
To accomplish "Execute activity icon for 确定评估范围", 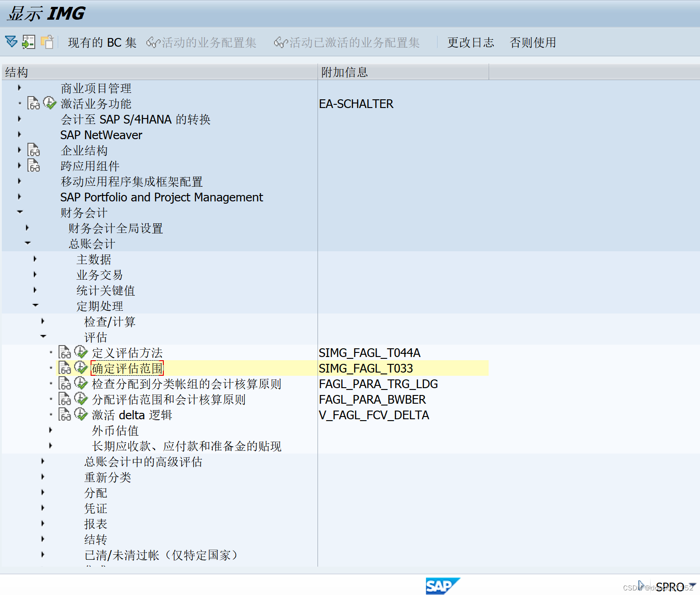I will point(81,368).
